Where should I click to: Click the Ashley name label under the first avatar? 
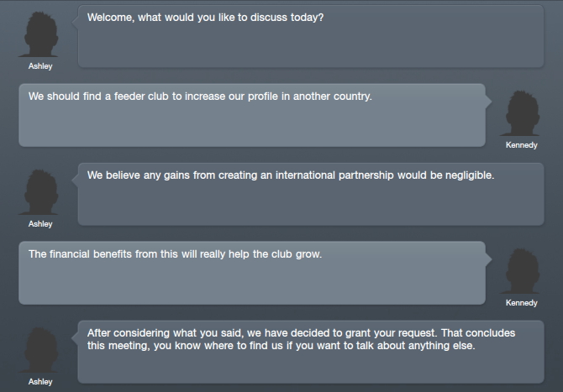(40, 66)
